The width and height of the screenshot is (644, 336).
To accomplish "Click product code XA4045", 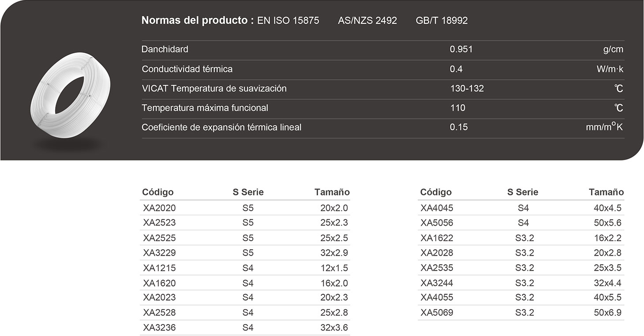I will (437, 208).
